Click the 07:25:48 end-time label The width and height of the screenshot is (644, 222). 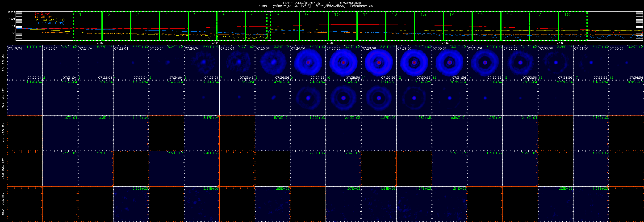tap(247, 78)
